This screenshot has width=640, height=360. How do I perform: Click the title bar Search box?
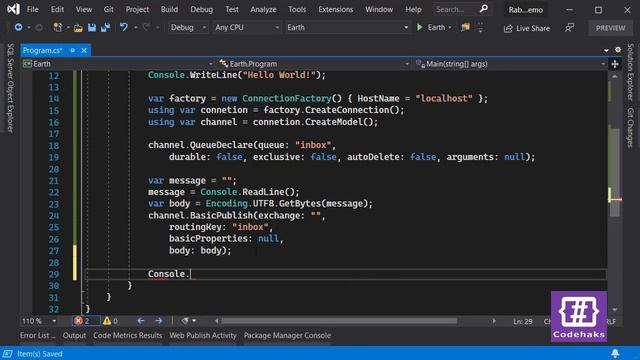[462, 9]
